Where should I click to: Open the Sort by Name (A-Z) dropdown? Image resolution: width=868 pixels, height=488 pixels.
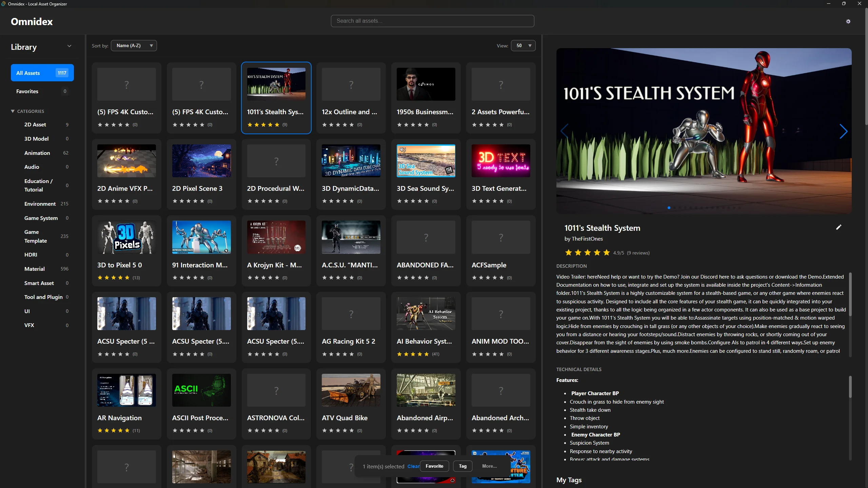(134, 45)
